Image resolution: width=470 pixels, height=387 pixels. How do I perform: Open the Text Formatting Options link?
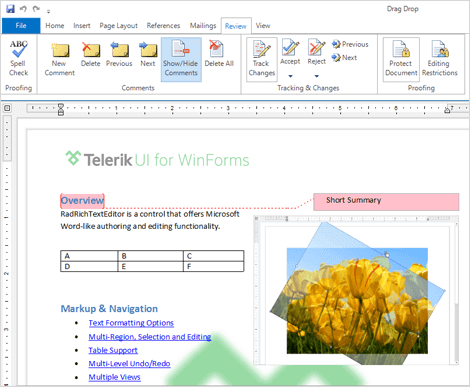131,323
